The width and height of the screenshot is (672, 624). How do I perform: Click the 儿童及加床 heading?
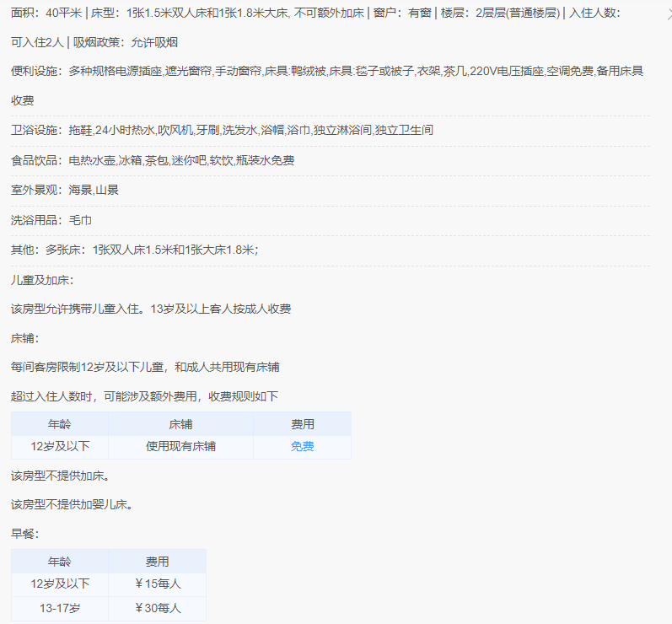[42, 280]
